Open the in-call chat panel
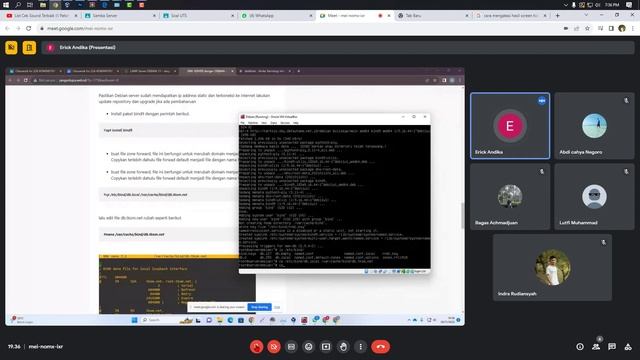Image resolution: width=640 pixels, height=360 pixels. click(x=612, y=347)
